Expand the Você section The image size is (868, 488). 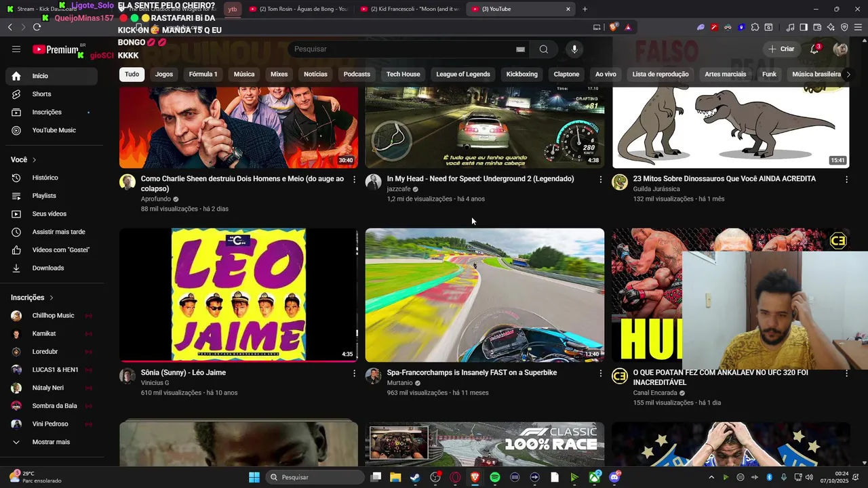point(24,160)
